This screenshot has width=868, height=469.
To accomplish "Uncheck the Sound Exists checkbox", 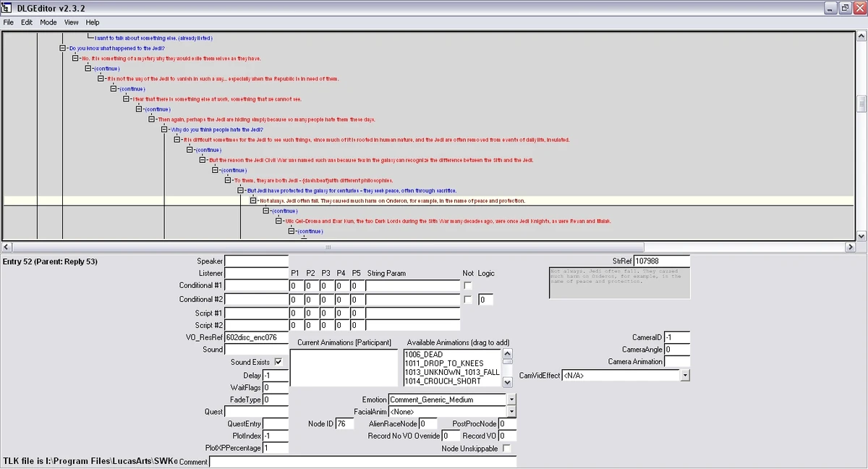I will point(280,362).
